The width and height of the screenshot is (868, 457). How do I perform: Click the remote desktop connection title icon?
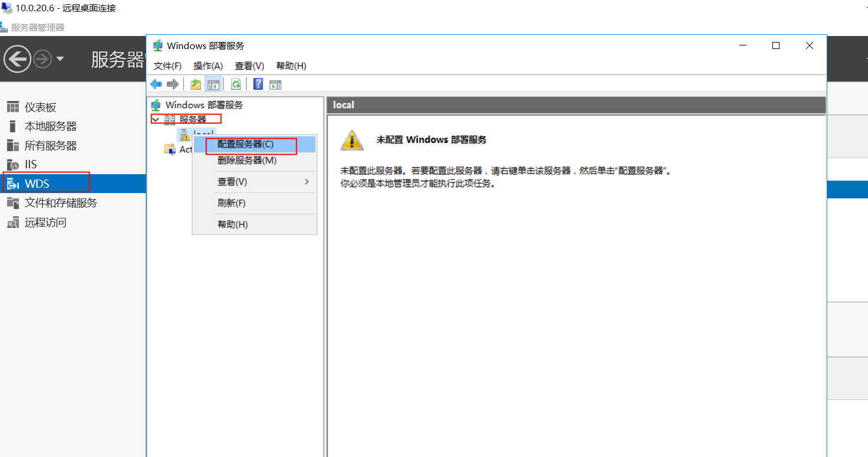click(x=6, y=8)
